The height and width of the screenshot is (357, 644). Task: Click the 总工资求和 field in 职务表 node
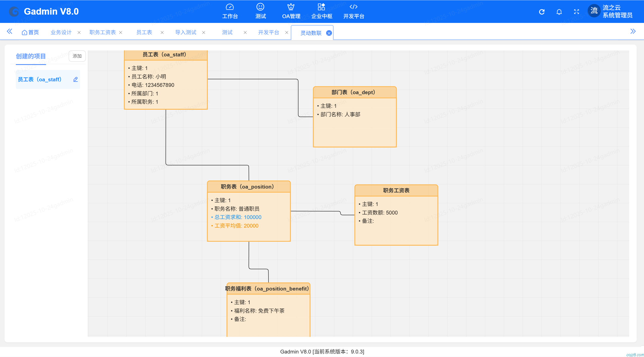pyautogui.click(x=238, y=217)
